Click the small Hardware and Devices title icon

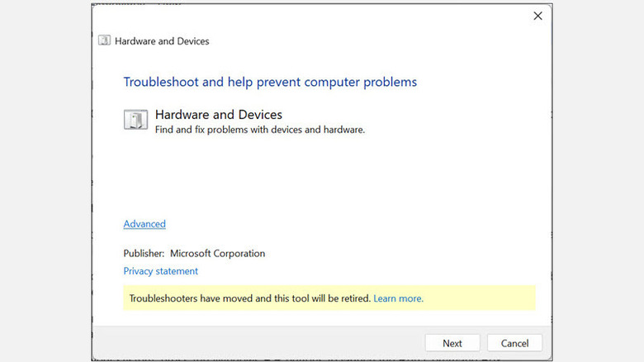pos(104,40)
